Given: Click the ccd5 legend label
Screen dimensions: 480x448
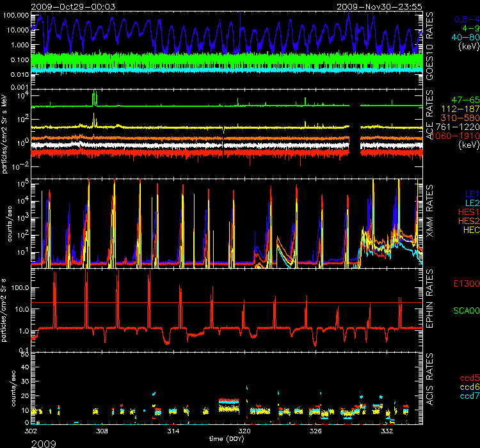Looking at the screenshot, I should tap(465, 378).
